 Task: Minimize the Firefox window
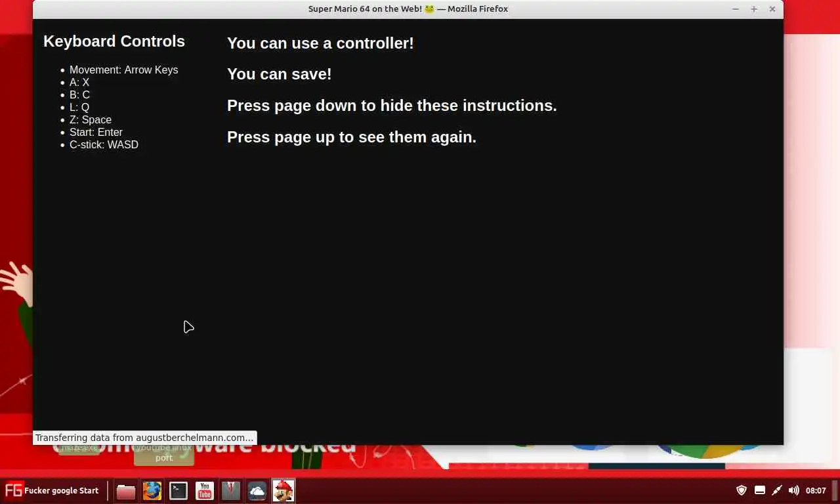coord(736,9)
